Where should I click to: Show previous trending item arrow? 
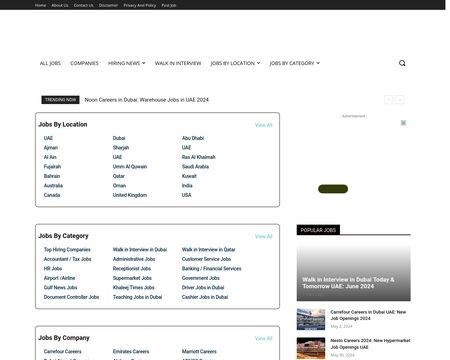[389, 100]
